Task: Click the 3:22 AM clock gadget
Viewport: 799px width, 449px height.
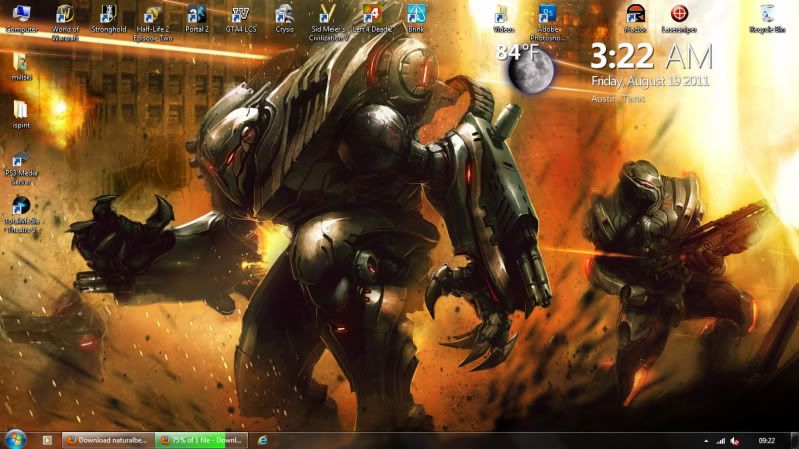Action: tap(651, 56)
